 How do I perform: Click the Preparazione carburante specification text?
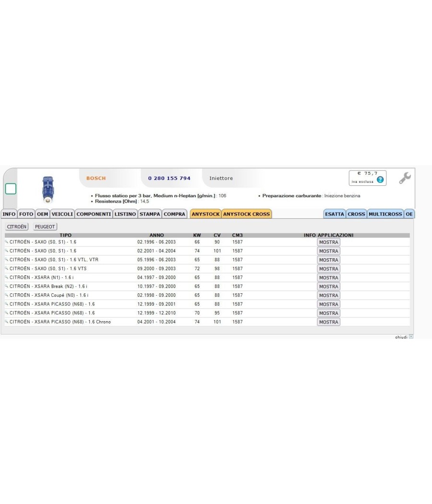pos(311,195)
